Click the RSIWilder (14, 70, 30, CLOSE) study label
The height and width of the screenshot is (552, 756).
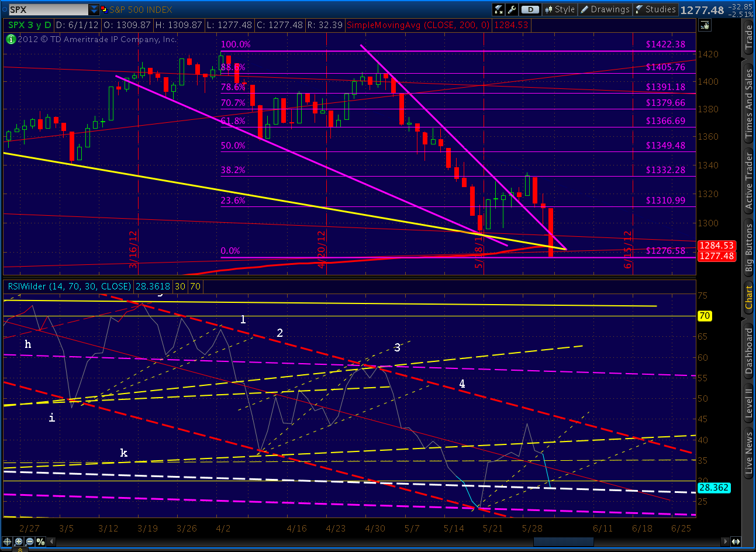coord(69,286)
